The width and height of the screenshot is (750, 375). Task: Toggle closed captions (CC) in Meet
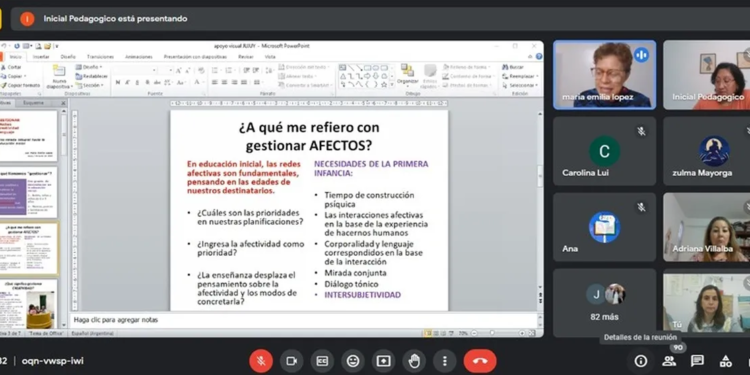point(322,361)
